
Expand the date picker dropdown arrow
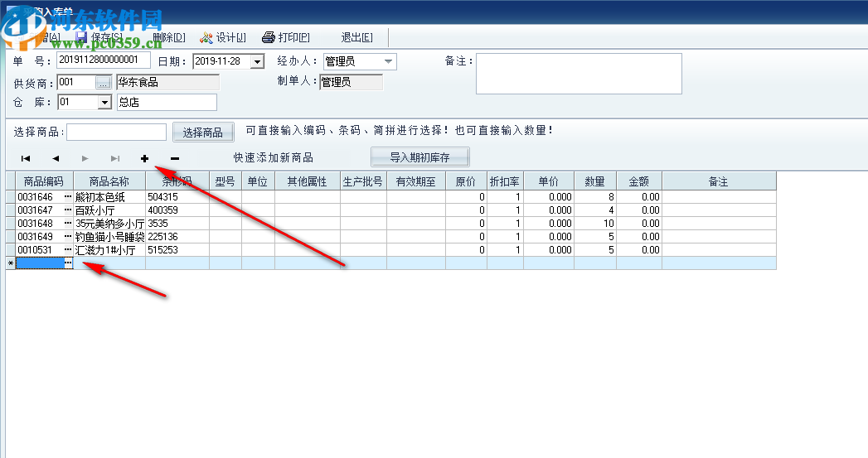pyautogui.click(x=257, y=61)
